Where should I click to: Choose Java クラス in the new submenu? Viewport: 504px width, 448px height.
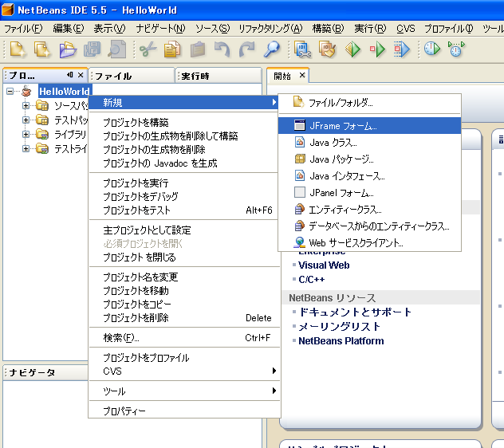click(333, 143)
